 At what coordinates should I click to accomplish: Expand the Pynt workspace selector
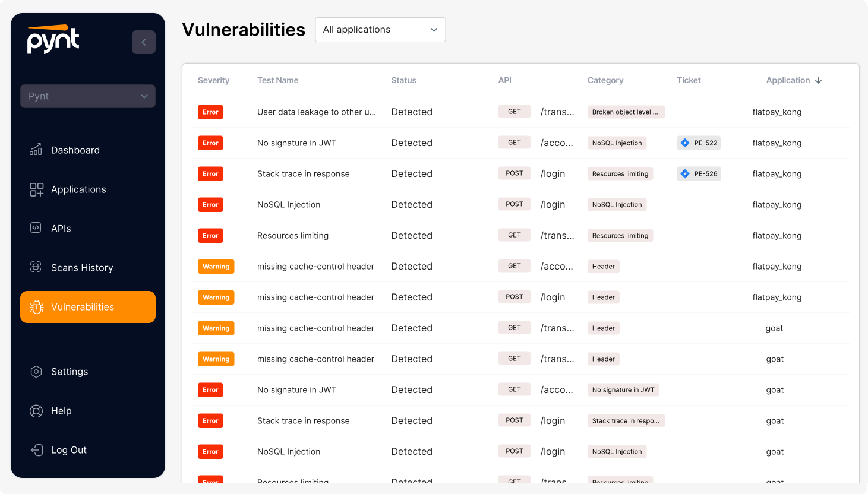(x=87, y=96)
